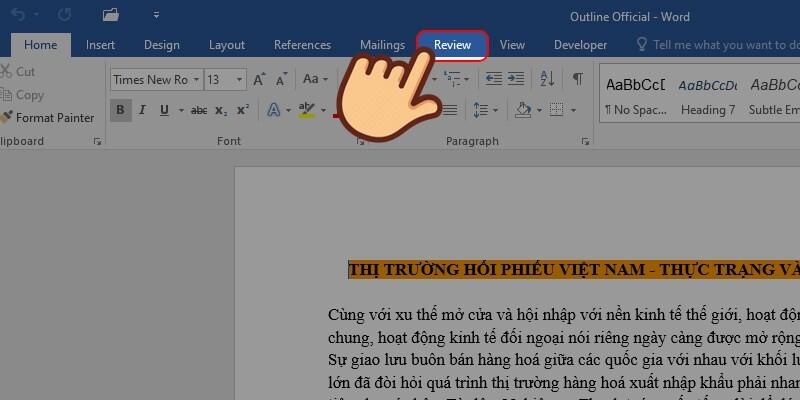This screenshot has height=400, width=800.
Task: Toggle Underline formatting
Action: pos(164,110)
